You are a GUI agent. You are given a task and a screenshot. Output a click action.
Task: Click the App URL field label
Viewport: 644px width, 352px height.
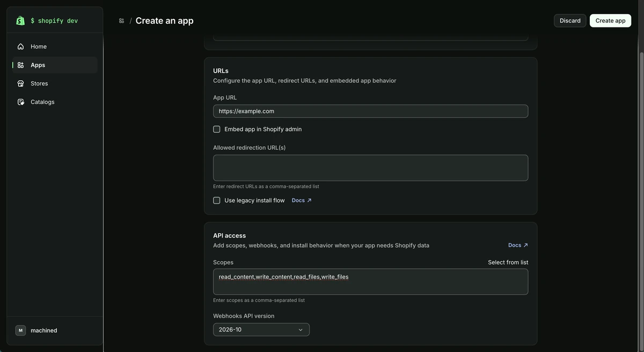click(225, 98)
